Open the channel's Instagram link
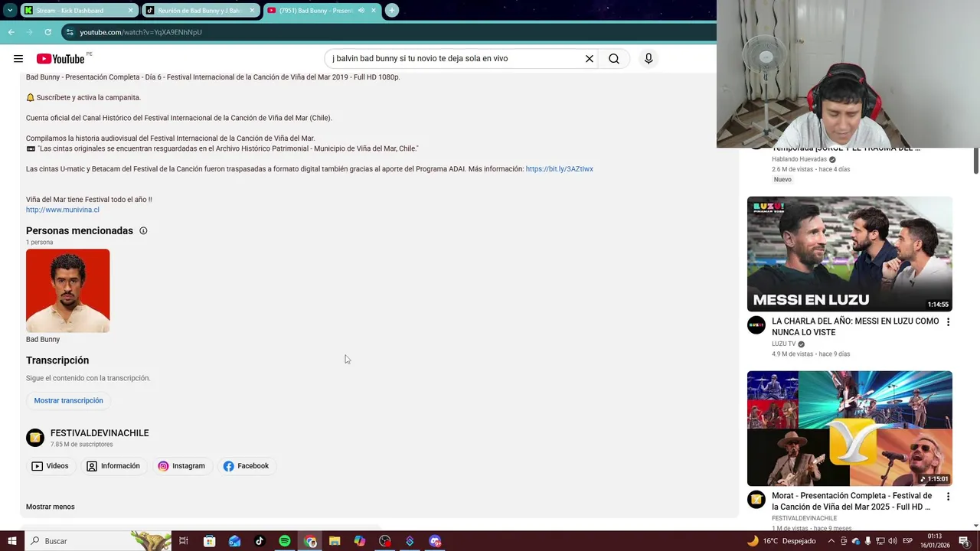The height and width of the screenshot is (551, 980). click(x=181, y=466)
